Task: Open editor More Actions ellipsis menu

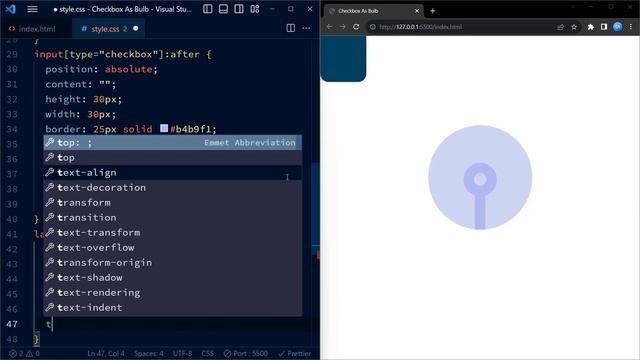Action: [x=306, y=28]
